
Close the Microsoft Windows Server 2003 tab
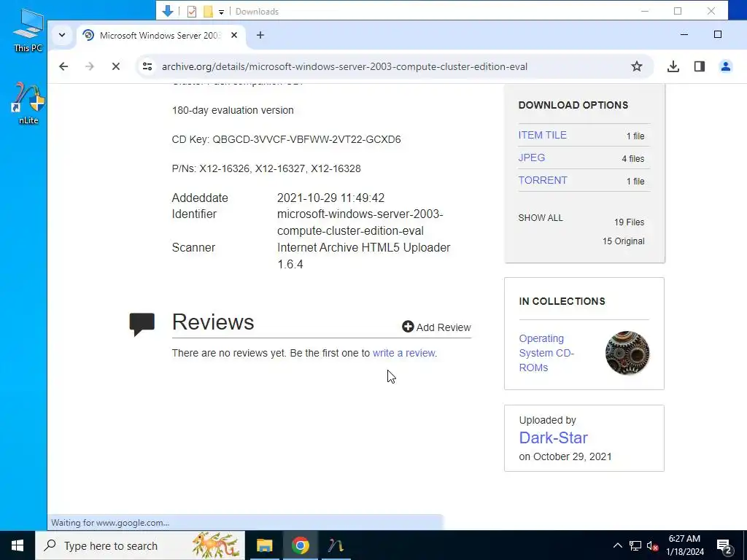tap(234, 35)
